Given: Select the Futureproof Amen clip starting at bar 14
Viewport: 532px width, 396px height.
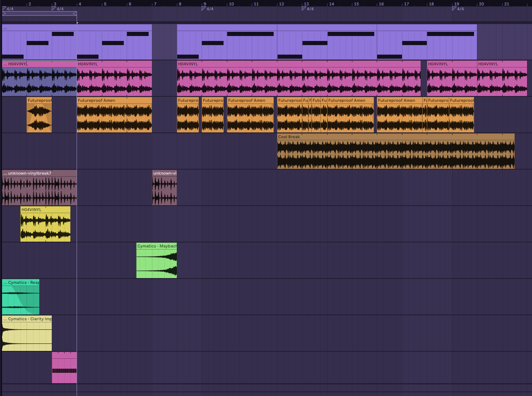Looking at the screenshot, I should tap(351, 115).
